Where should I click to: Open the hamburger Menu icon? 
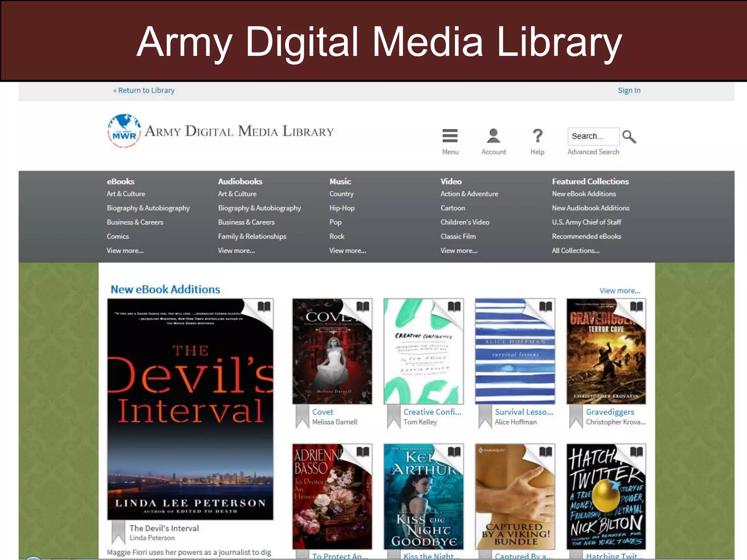click(450, 136)
